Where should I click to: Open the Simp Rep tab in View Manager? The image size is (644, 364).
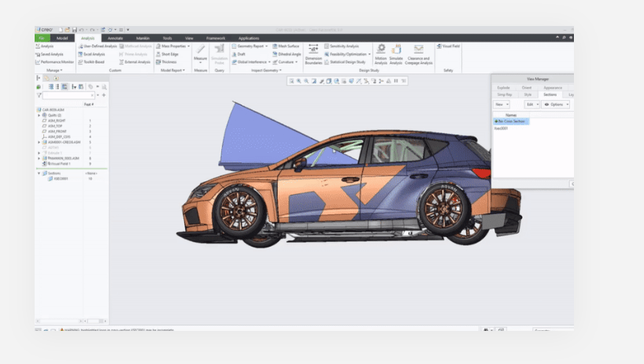pos(505,95)
